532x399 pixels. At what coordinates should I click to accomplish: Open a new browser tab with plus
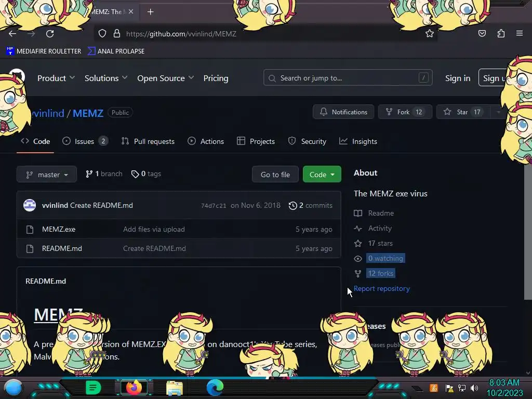pos(150,12)
